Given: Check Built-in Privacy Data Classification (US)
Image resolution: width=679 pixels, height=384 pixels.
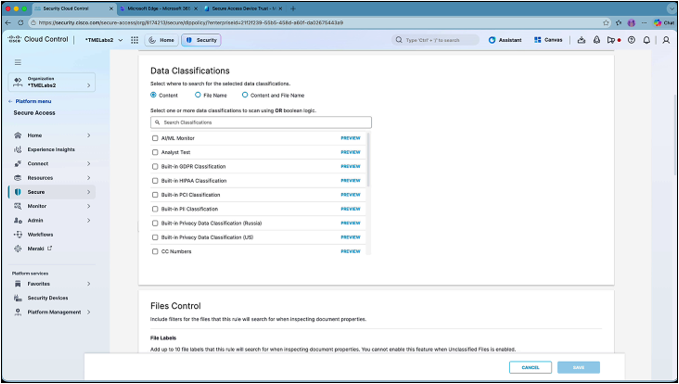Looking at the screenshot, I should (155, 237).
